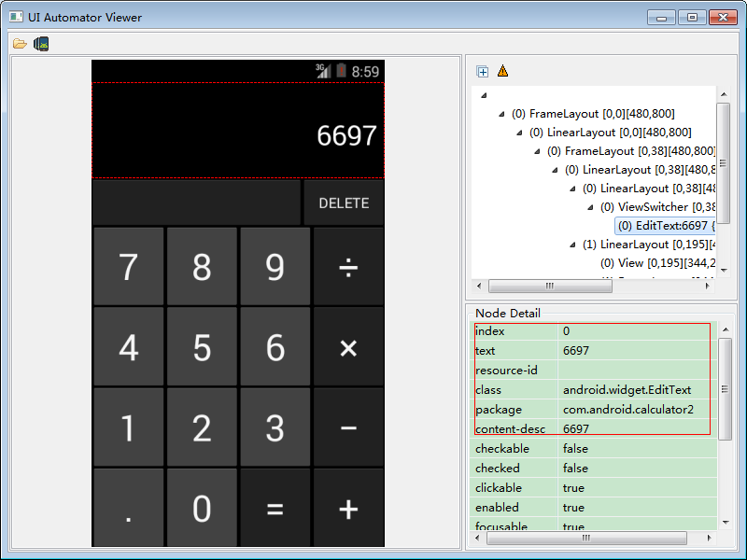Click the tree panel horizontal scrollbar thumb
This screenshot has width=747, height=560.
550,286
